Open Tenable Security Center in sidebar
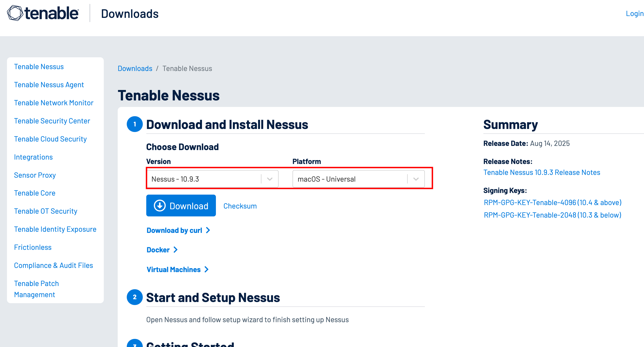Image resolution: width=644 pixels, height=347 pixels. (52, 121)
